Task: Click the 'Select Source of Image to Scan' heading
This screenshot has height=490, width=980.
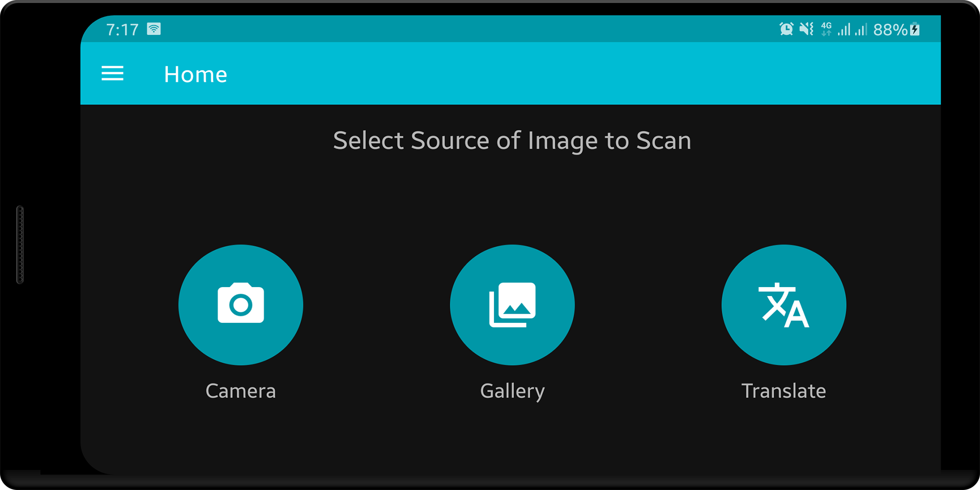Action: [512, 141]
